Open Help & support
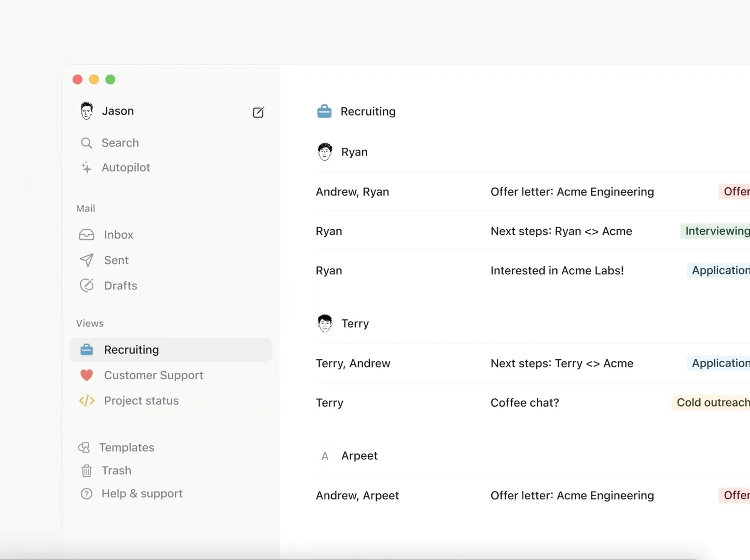Viewport: 750px width, 560px height. coord(142,494)
